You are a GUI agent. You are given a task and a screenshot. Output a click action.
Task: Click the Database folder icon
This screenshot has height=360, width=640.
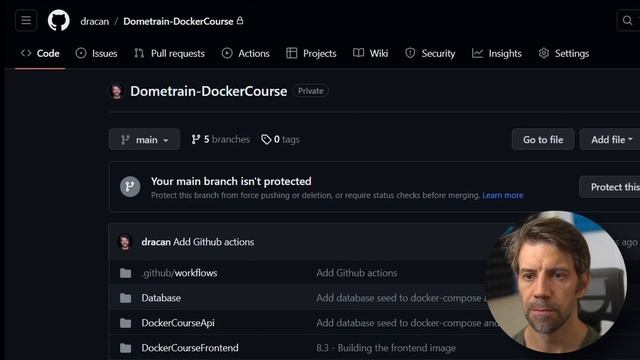pos(126,298)
